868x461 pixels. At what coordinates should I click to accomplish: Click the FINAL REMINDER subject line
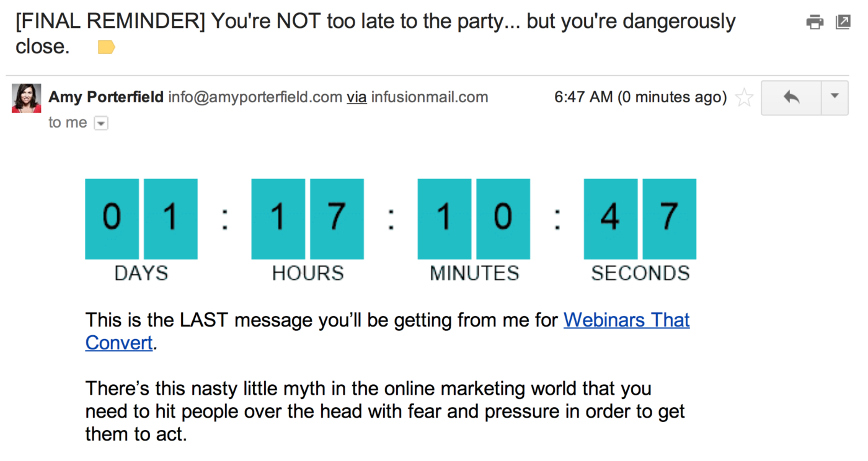coord(375,33)
